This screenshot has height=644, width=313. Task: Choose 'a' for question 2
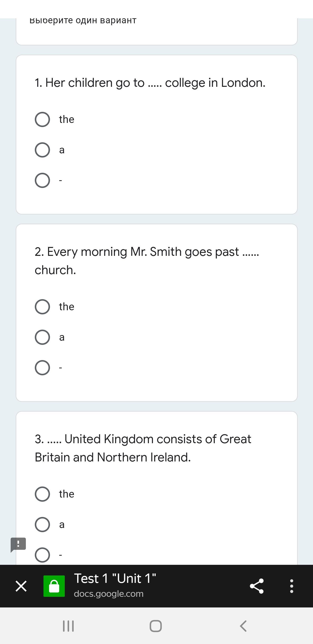pos(42,337)
